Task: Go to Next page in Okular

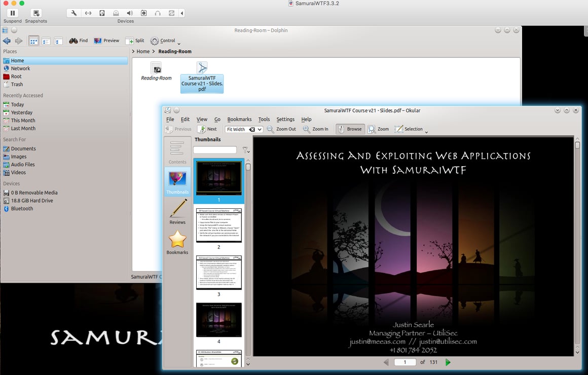Action: coord(207,129)
